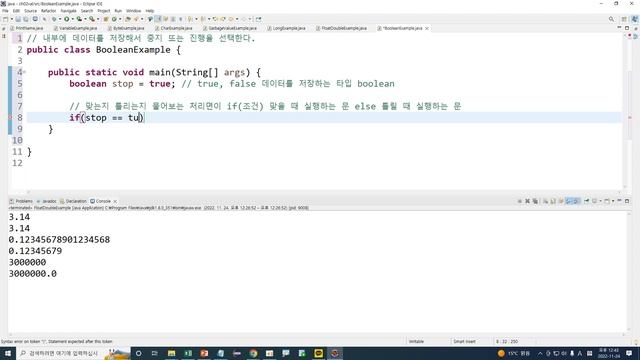This screenshot has height=360, width=640.
Task: Switch to the ByteExample.java editor tab
Action: (x=126, y=28)
